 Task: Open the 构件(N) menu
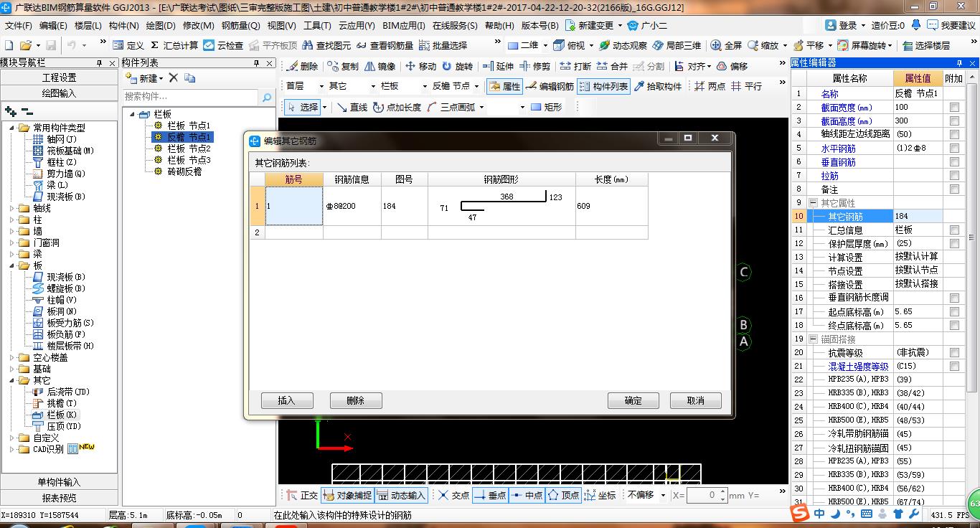124,25
